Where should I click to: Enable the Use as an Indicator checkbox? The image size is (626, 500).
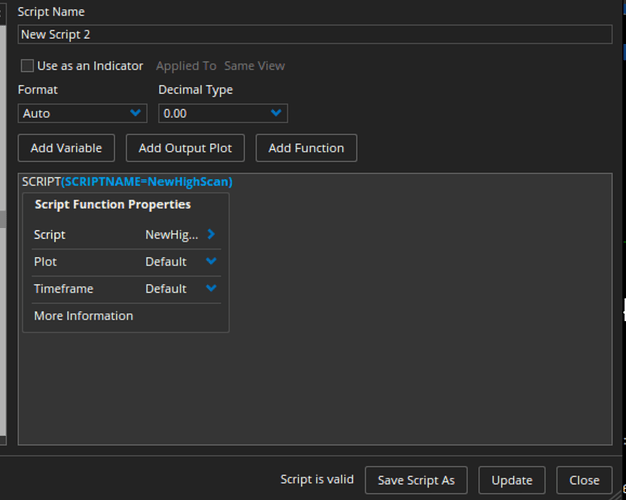coord(27,65)
